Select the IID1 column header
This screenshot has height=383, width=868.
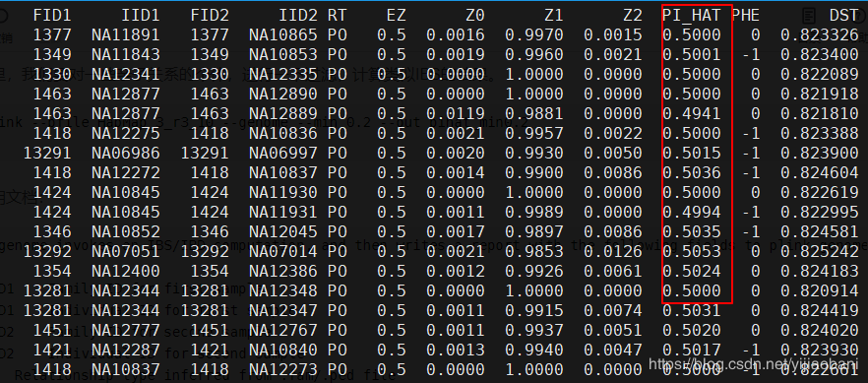[x=140, y=16]
